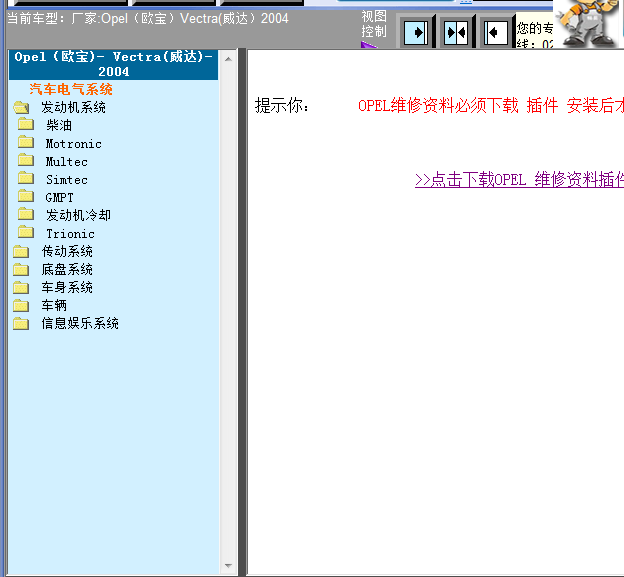Select the Trionic tree entry
The image size is (624, 577).
coord(70,234)
